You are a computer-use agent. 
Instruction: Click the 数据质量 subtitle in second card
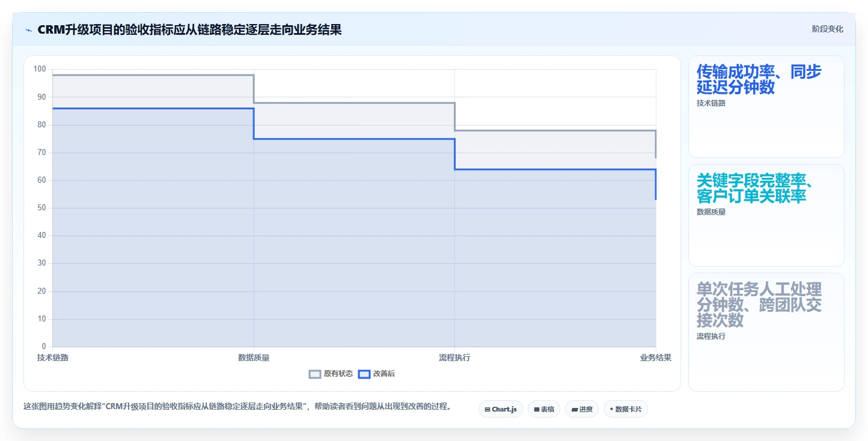(711, 212)
